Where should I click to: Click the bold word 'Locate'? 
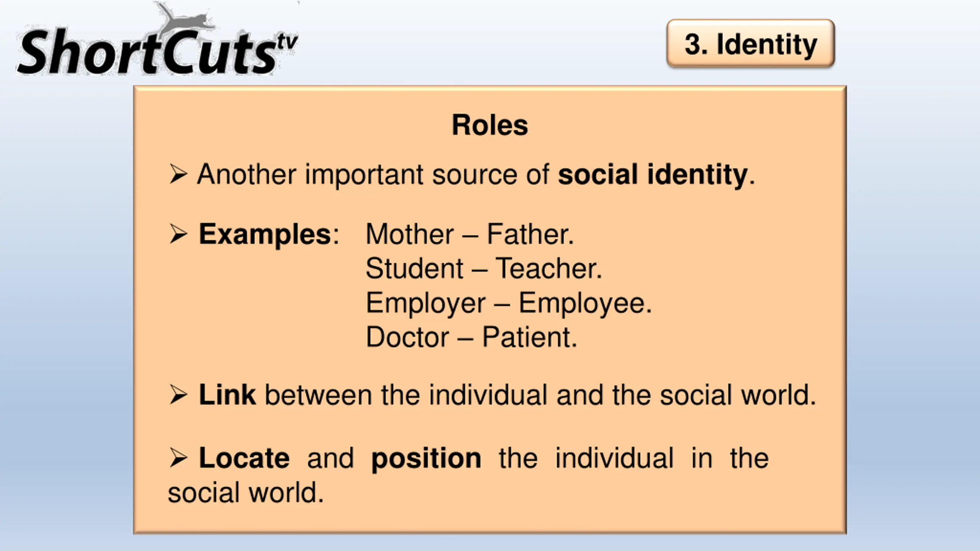(244, 458)
